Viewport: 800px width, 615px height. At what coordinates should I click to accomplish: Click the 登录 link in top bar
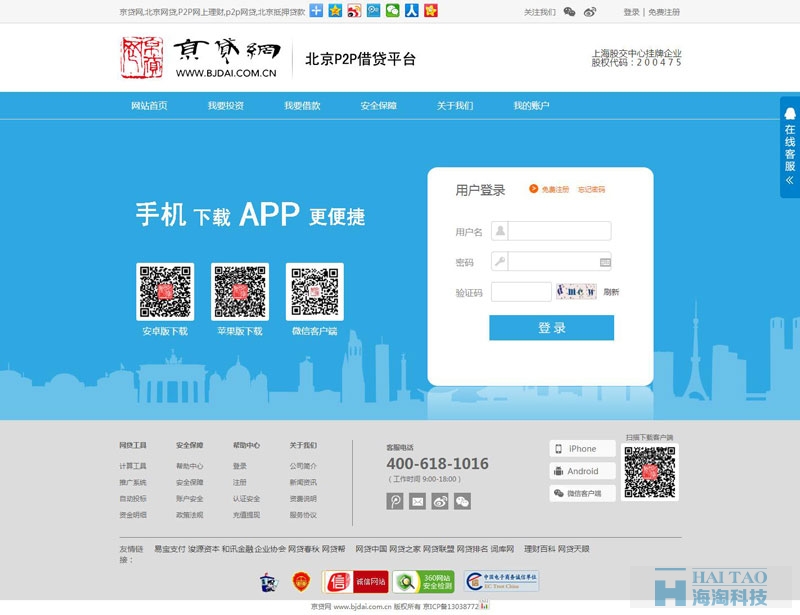(631, 12)
